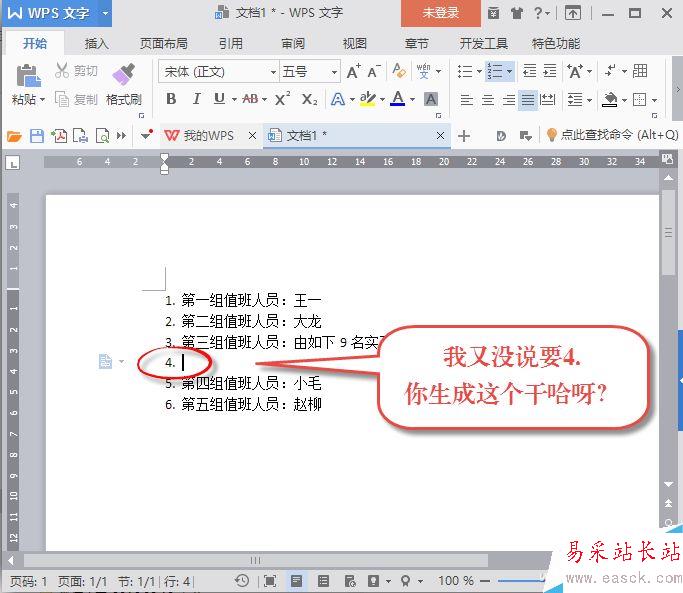Increase font size with A+ icon
Image resolution: width=683 pixels, height=593 pixels.
353,71
